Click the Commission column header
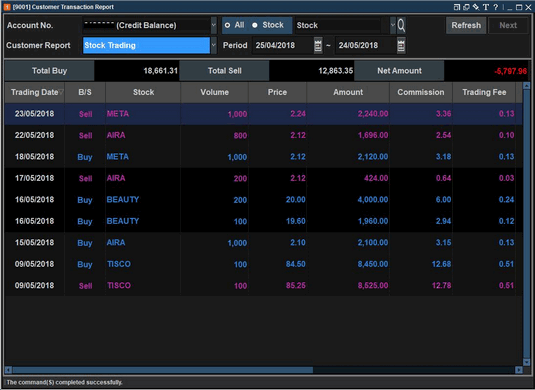535x390 pixels. (421, 92)
